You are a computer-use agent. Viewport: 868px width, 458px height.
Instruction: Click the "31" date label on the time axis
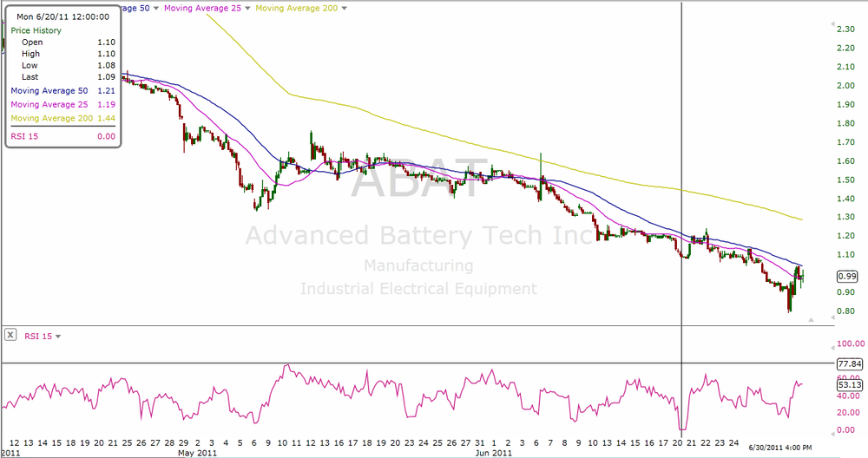tap(479, 442)
